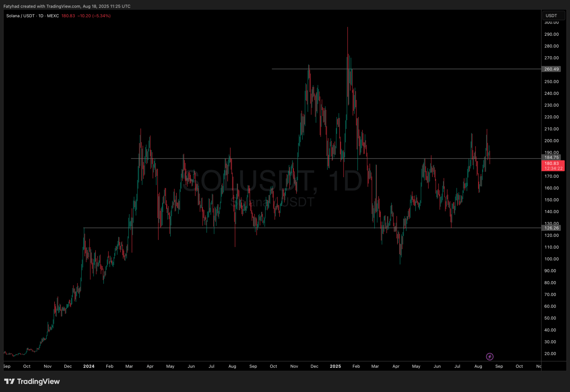The image size is (570, 392).
Task: Click the 2025 year label on time axis
Action: [335, 366]
